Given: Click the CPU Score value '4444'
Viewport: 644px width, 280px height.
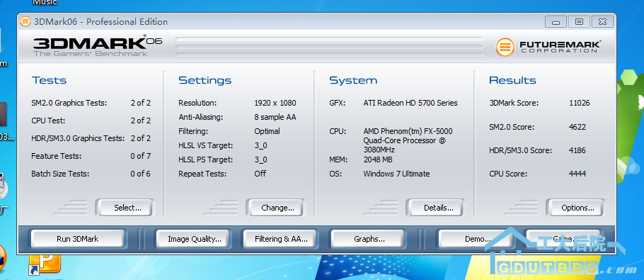Looking at the screenshot, I should 577,174.
